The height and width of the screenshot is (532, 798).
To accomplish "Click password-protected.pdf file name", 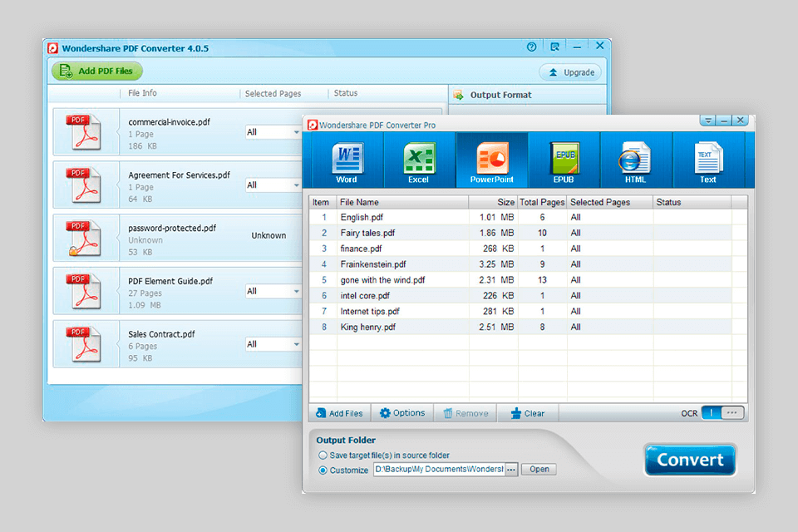I will click(172, 228).
